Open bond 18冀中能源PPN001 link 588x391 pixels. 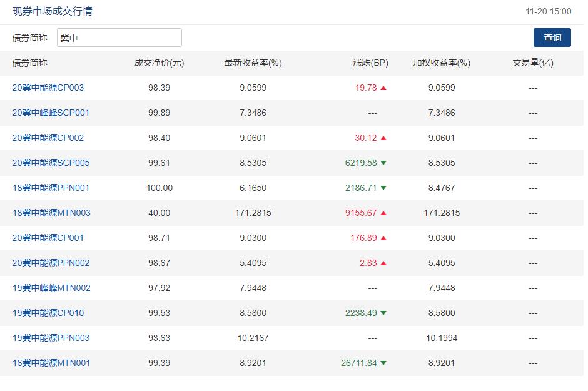[51, 188]
